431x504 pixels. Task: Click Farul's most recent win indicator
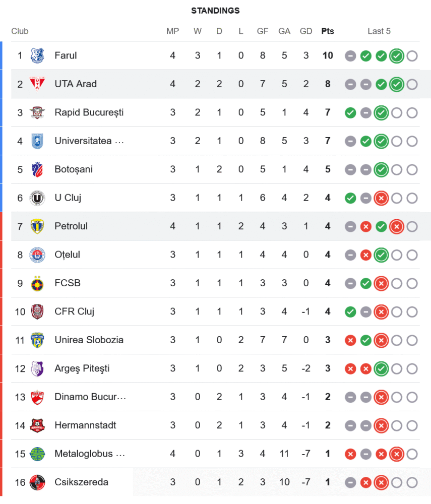point(397,56)
